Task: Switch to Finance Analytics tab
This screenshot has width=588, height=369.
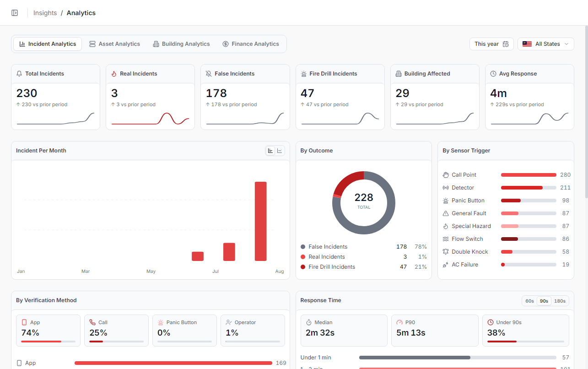Action: [x=251, y=44]
